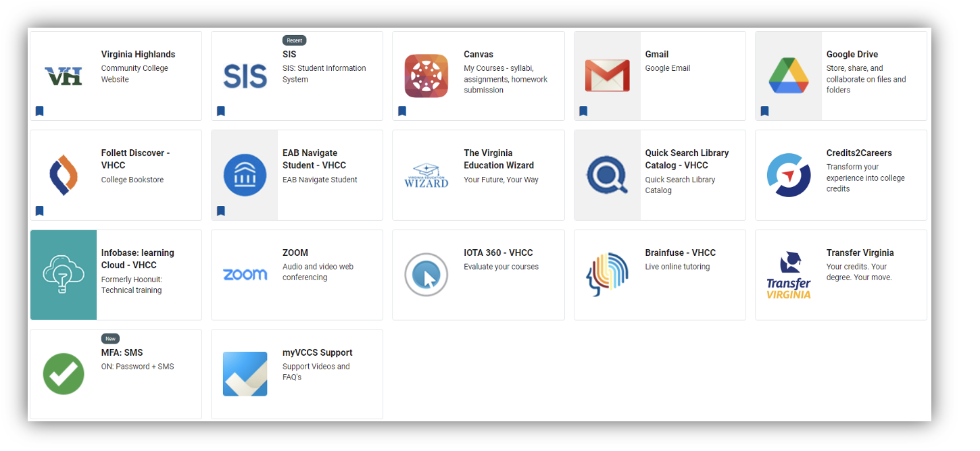Click 'My Courses - syllabi, assignments' description
The width and height of the screenshot is (980, 451).
[x=506, y=79]
